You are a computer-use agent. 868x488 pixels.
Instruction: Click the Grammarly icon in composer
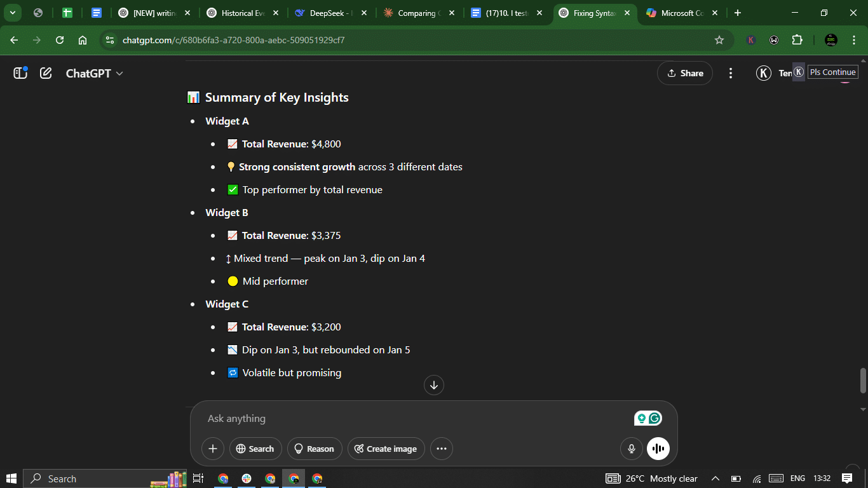(x=655, y=418)
